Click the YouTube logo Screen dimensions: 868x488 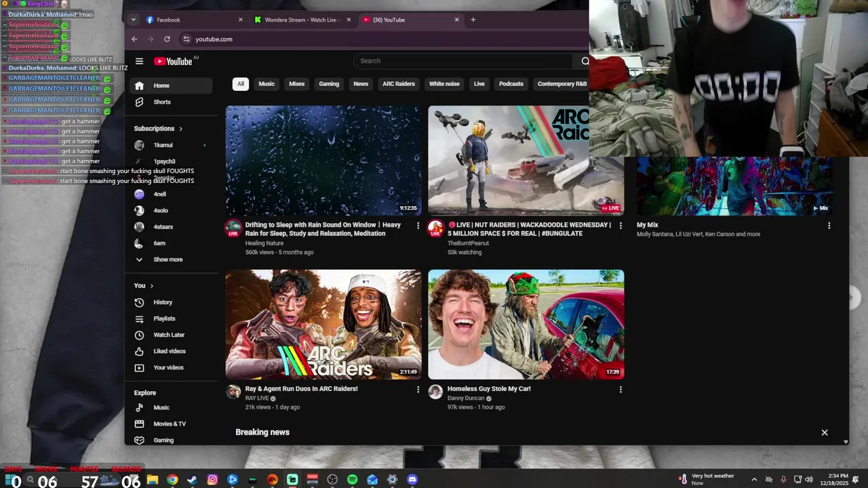pos(174,61)
